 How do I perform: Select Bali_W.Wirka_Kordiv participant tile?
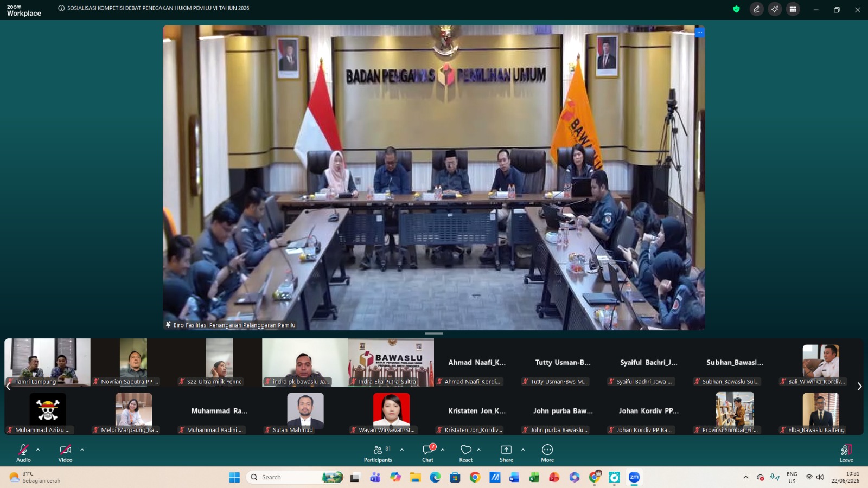(x=820, y=362)
